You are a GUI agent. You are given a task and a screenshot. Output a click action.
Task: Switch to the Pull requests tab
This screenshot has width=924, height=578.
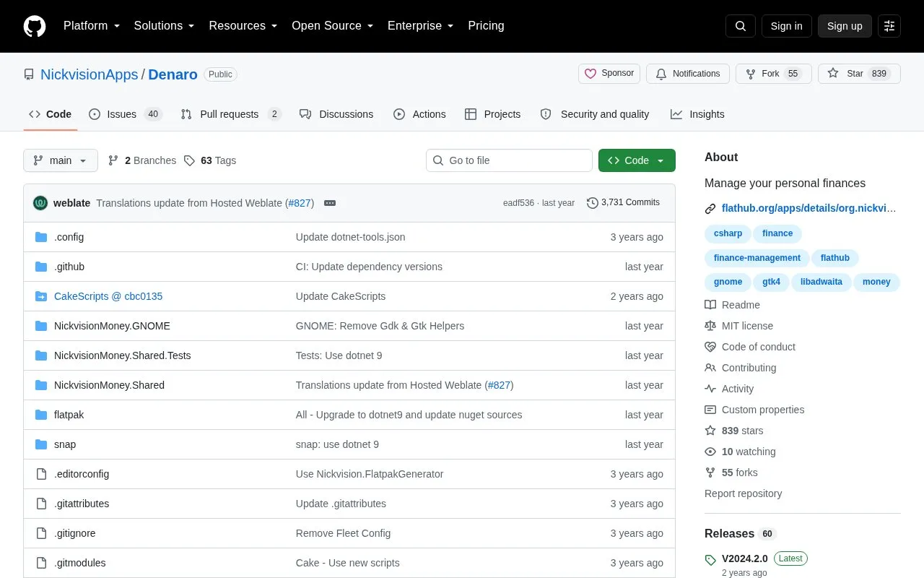pos(230,114)
